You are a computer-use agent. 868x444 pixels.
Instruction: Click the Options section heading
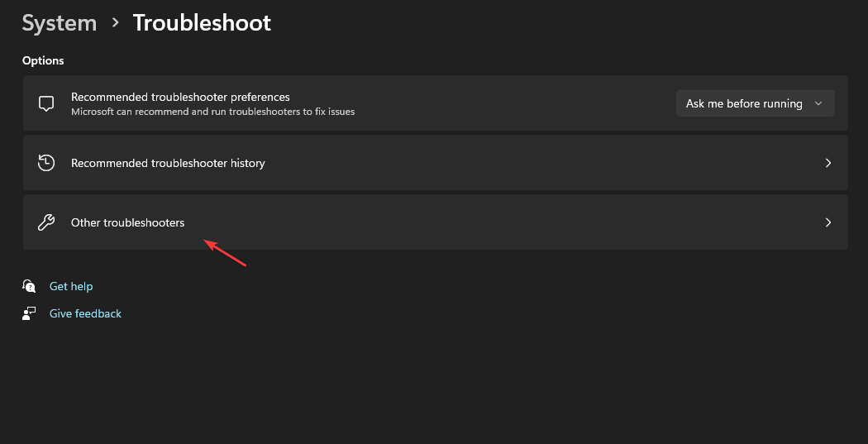[x=43, y=60]
